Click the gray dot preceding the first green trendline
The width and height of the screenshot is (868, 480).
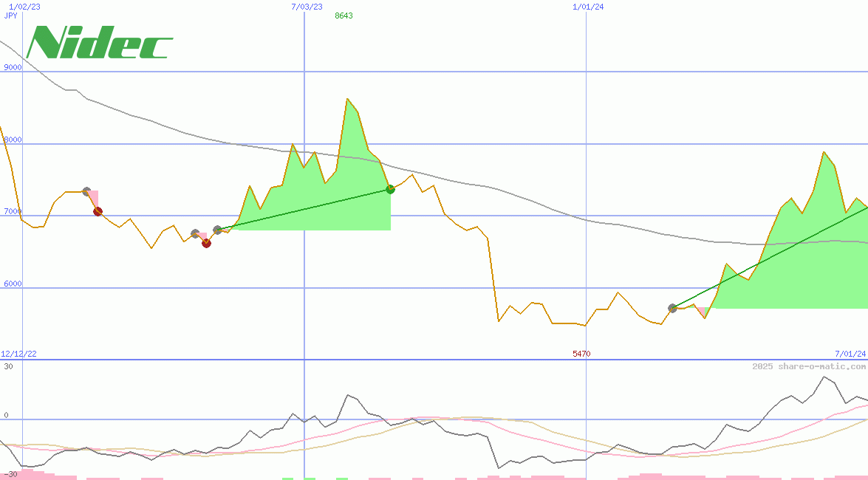[x=216, y=229]
